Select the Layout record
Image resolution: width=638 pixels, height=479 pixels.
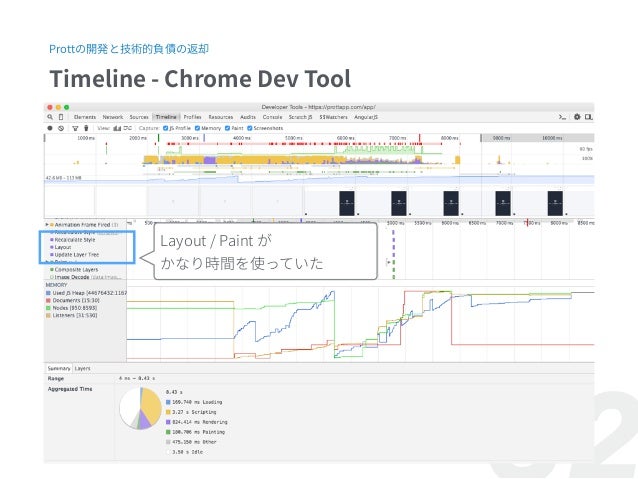63,247
